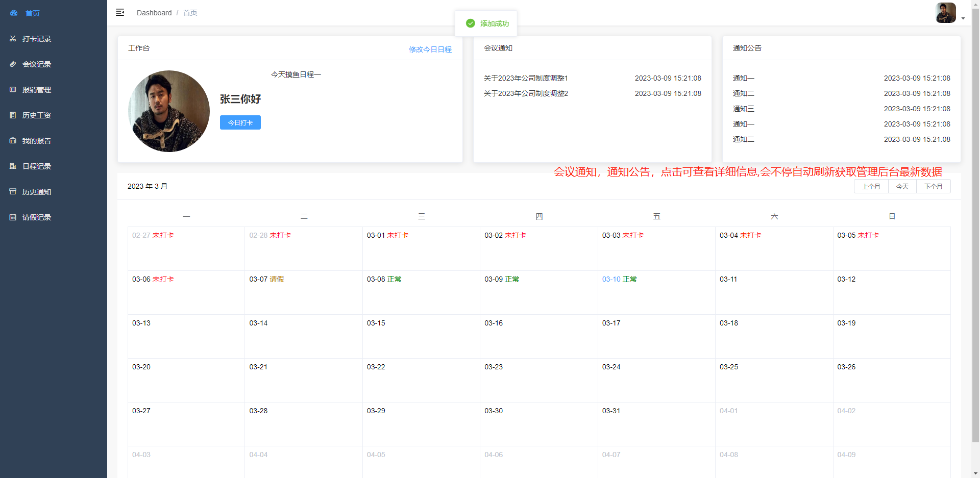Click the home dashboard icon in sidebar
Image resolution: width=980 pixels, height=478 pixels.
13,13
